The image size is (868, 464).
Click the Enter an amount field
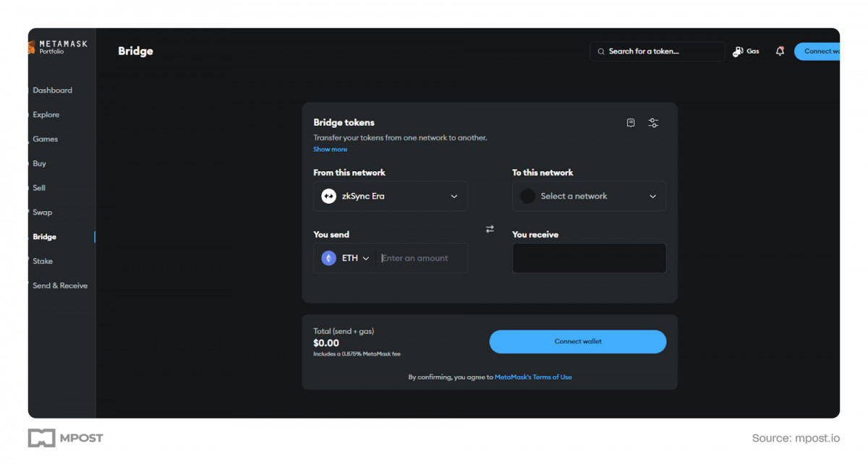coord(422,258)
